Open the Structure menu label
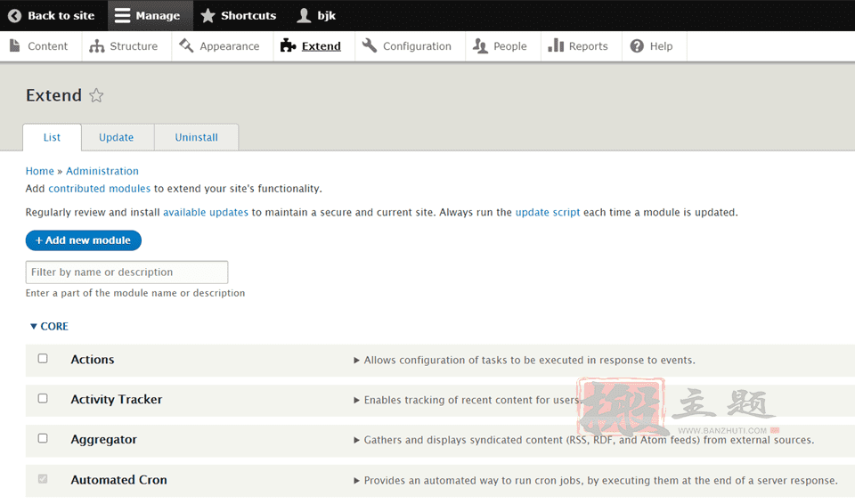The width and height of the screenshot is (855, 504). tap(134, 46)
